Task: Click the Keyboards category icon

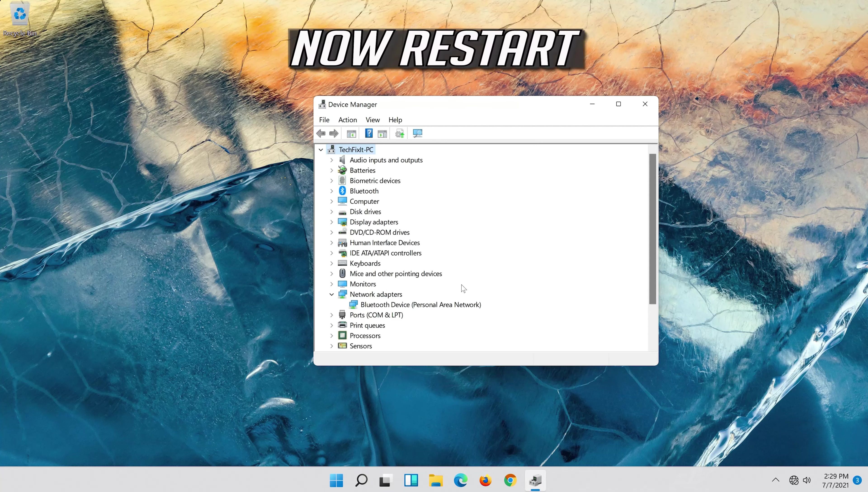Action: [x=342, y=263]
